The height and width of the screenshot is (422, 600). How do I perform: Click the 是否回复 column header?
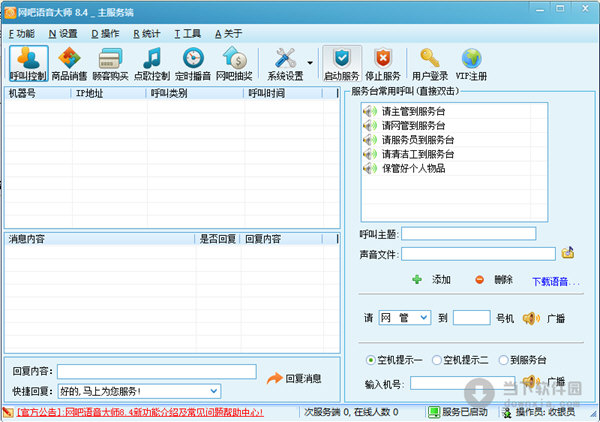point(218,239)
